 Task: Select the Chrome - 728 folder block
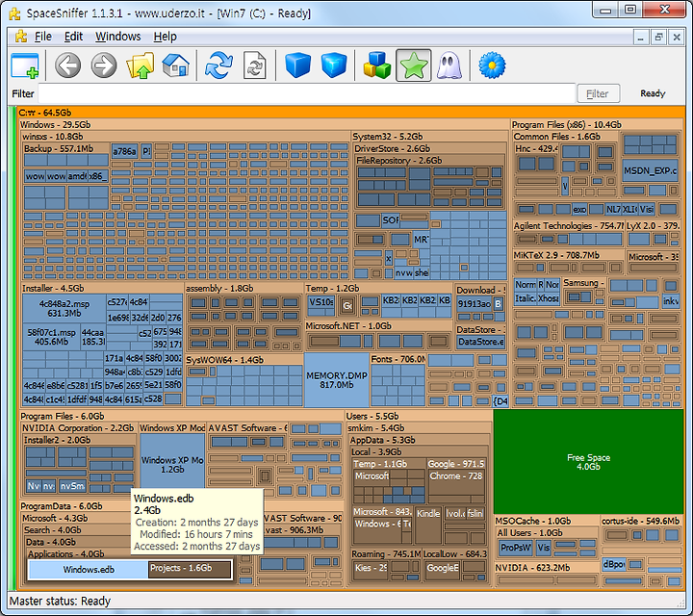click(x=456, y=486)
